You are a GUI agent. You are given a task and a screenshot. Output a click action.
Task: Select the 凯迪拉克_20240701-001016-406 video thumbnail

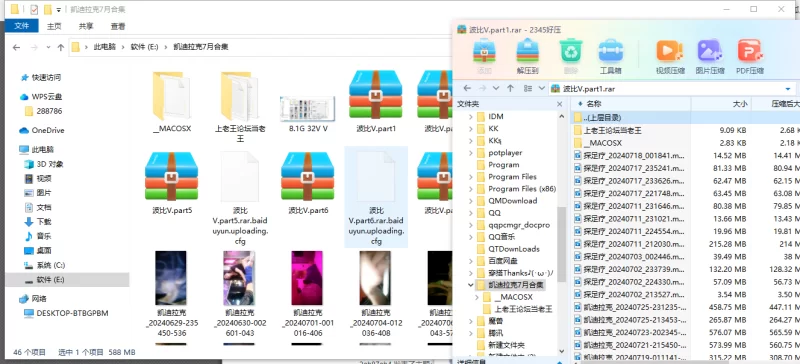tap(308, 294)
